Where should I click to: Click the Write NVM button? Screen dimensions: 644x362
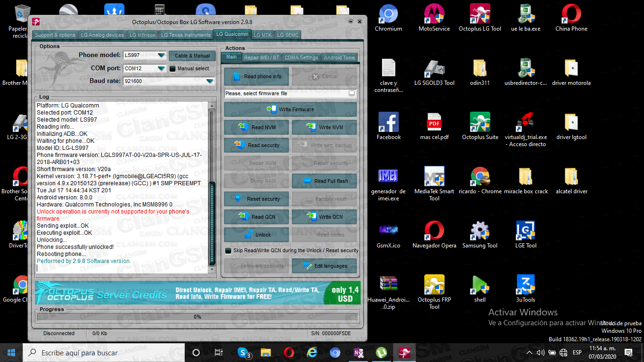(x=324, y=127)
